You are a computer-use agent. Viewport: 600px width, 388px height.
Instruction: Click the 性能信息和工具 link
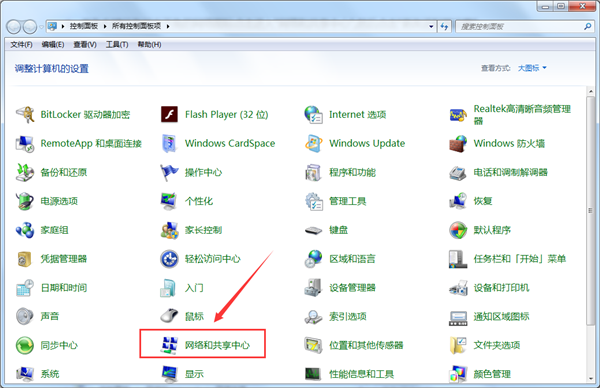(362, 374)
